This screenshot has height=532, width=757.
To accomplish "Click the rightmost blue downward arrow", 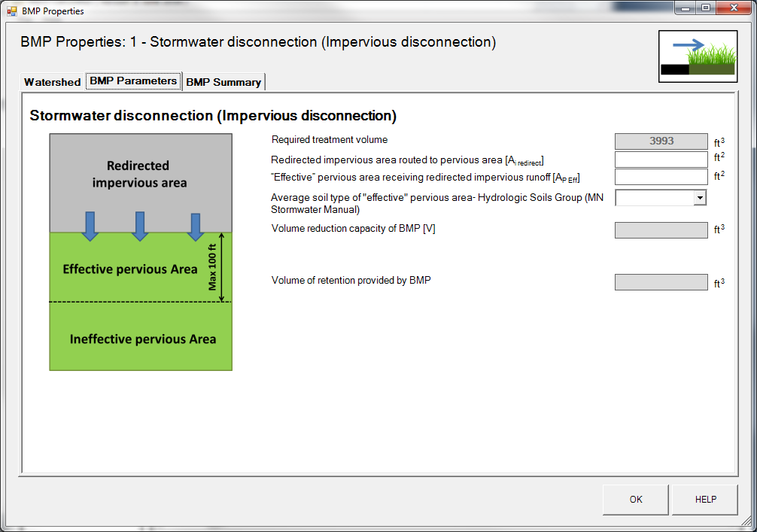I will [x=195, y=226].
